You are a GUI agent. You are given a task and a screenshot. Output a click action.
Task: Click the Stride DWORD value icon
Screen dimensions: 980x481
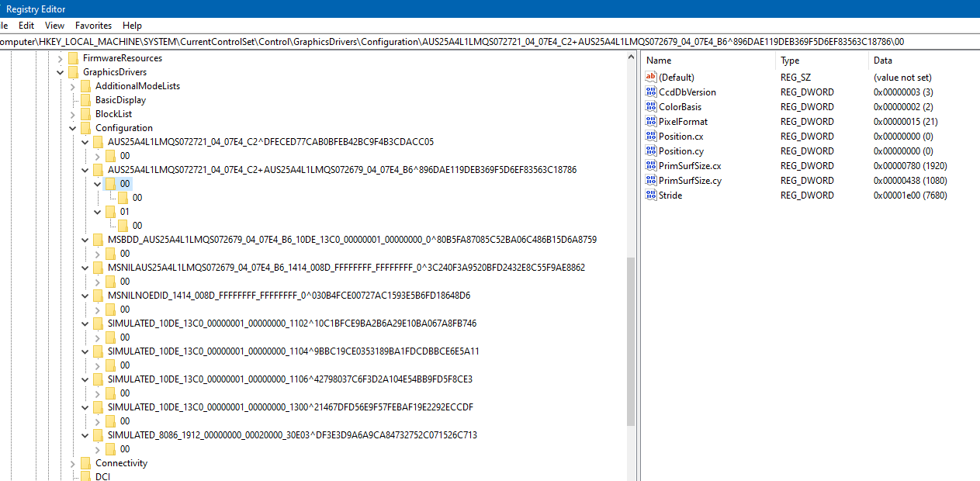tap(651, 196)
